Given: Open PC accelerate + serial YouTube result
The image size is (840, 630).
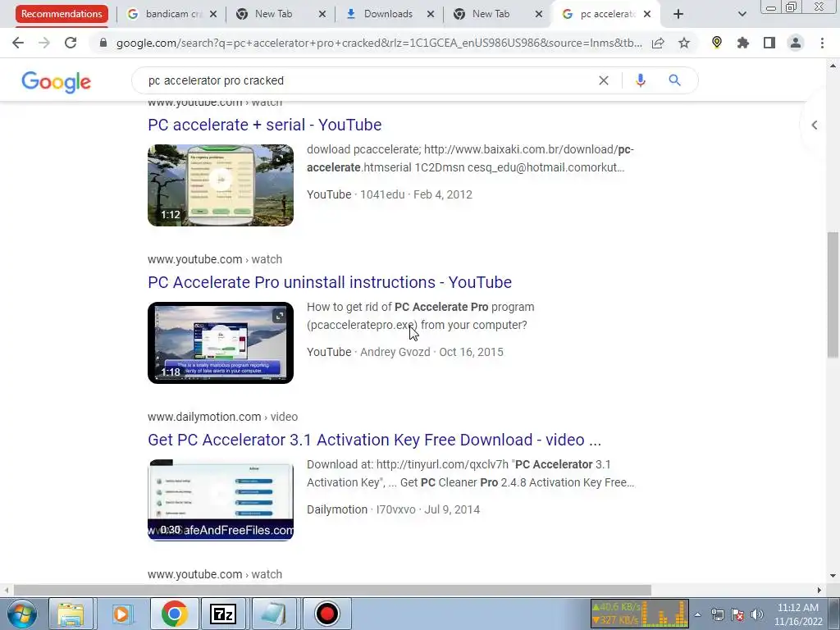Looking at the screenshot, I should click(265, 125).
